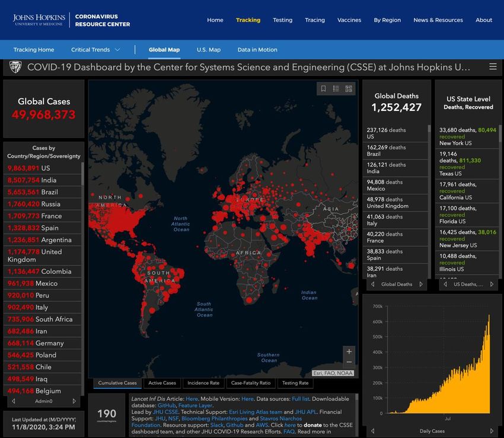Click the shield crest beside the dashboard title
Viewport: 504px width, 438px height.
tap(15, 67)
